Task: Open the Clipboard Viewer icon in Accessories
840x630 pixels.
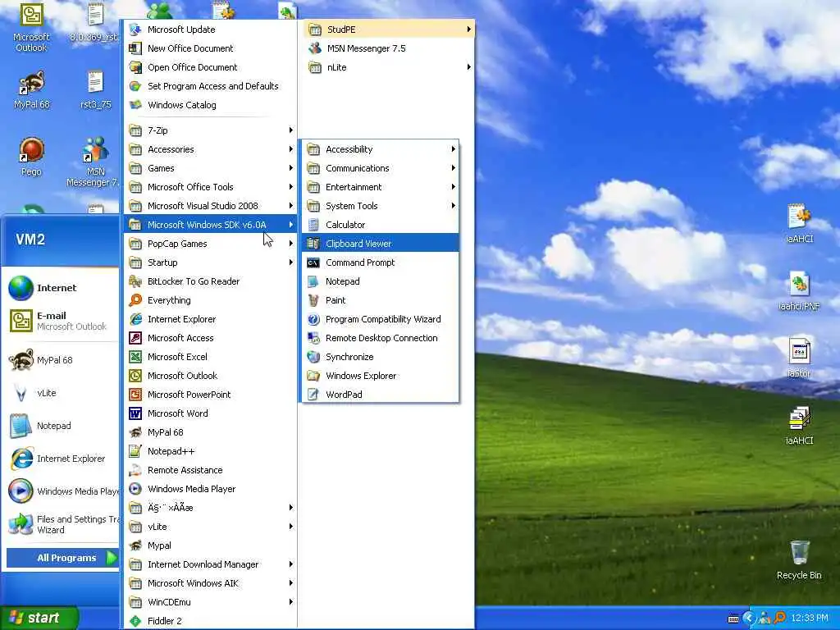Action: 313,244
